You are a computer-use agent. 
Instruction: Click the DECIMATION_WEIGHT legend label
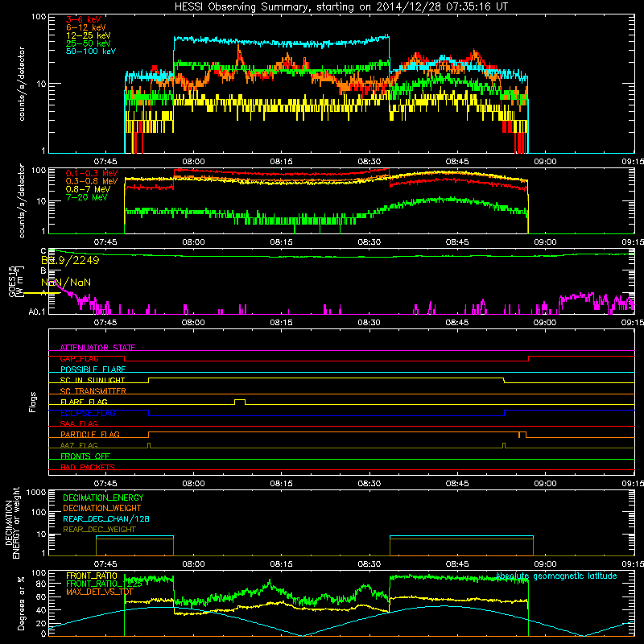102,509
